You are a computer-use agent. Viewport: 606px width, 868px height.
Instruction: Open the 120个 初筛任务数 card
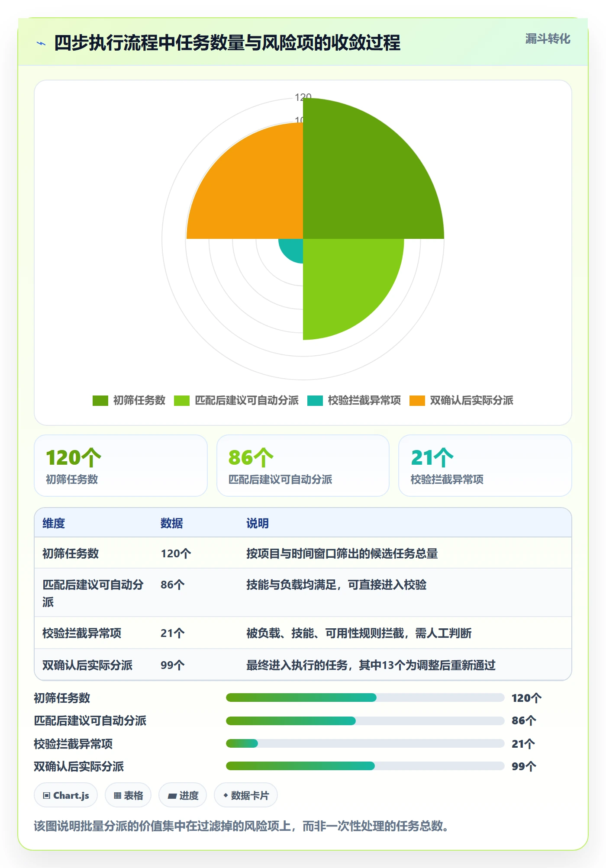pos(121,466)
